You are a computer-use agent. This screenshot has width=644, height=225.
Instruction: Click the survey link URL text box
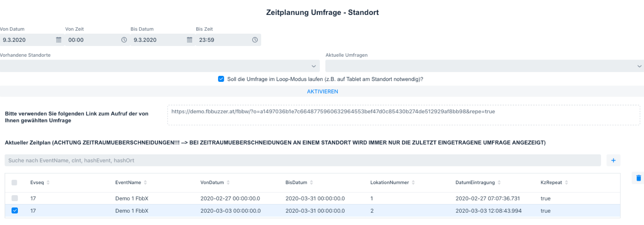404,115
